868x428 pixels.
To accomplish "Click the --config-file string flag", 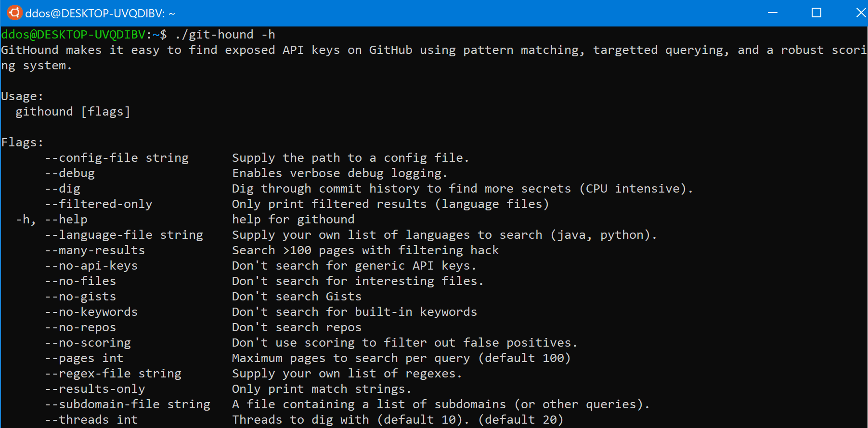I will coord(117,158).
